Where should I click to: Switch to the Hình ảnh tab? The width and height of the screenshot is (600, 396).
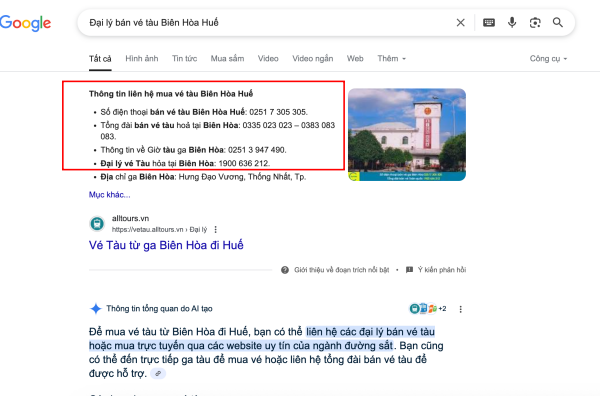pyautogui.click(x=142, y=59)
